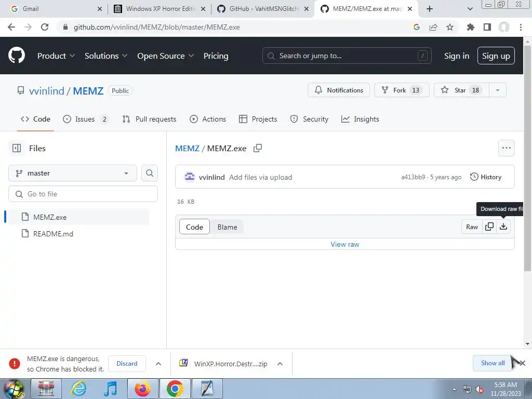Bookmark this page with star icon
This screenshot has height=399, width=532.
click(x=450, y=27)
